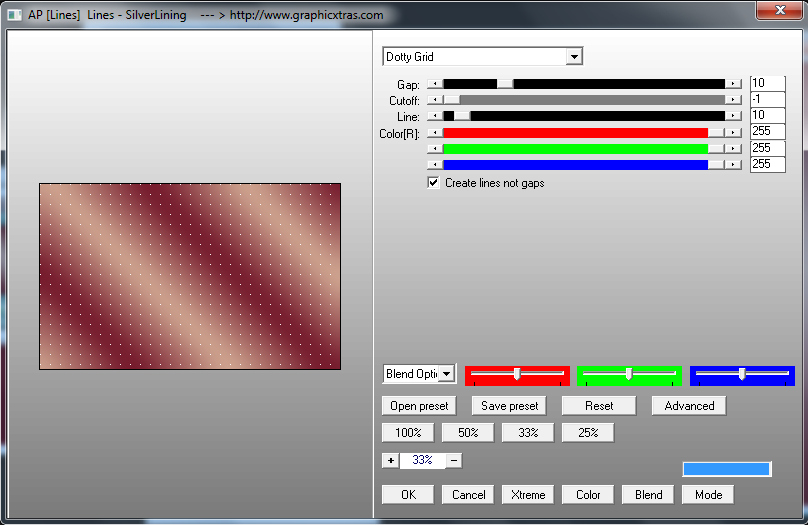This screenshot has width=808, height=525.
Task: Click the plus zoom-in icon
Action: (390, 460)
